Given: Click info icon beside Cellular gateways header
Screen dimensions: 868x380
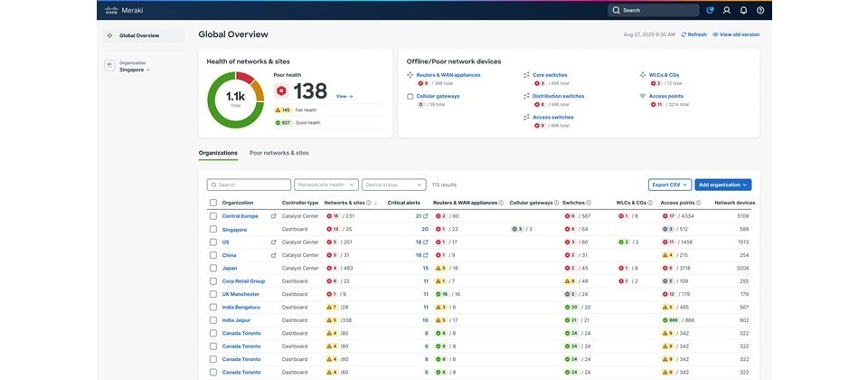Looking at the screenshot, I should [x=556, y=203].
